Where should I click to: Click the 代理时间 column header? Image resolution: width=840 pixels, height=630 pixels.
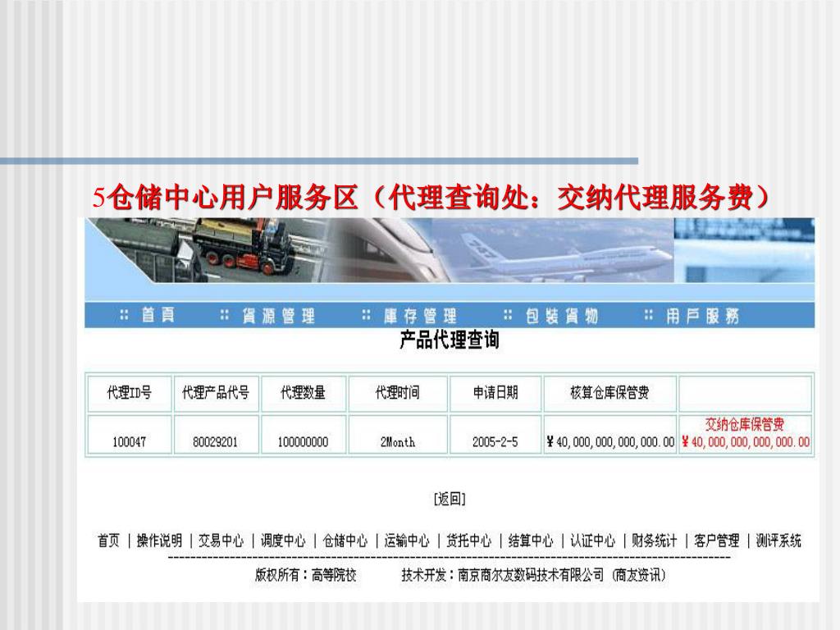pyautogui.click(x=398, y=393)
